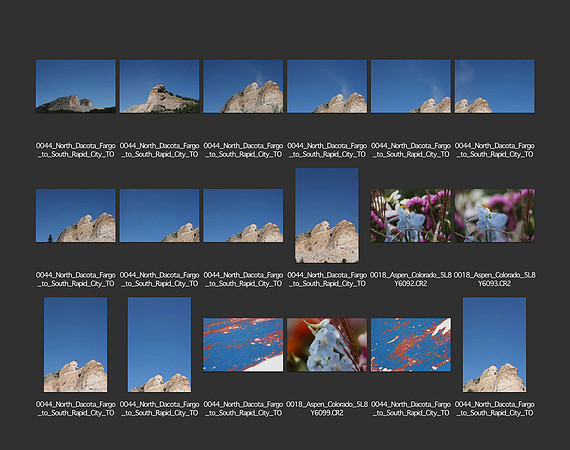Click the filename 0018_Aspen_Colorado_5L8Y6092.CR2
Image resolution: width=570 pixels, height=450 pixels.
pos(411,279)
